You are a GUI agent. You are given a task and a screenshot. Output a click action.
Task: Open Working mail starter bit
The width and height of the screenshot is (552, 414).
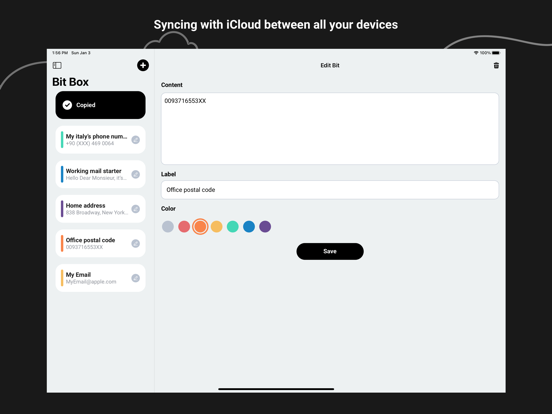coord(100,174)
